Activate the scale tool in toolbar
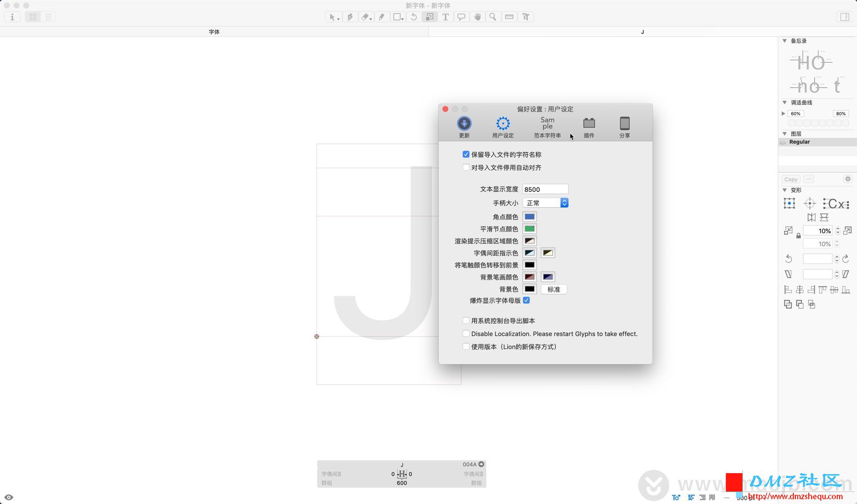Viewport: 857px width, 504px height. click(429, 17)
